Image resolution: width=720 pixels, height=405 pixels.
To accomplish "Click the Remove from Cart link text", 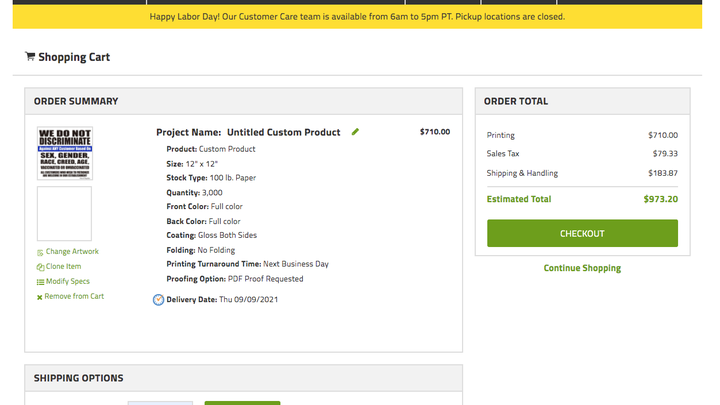I will pos(74,296).
